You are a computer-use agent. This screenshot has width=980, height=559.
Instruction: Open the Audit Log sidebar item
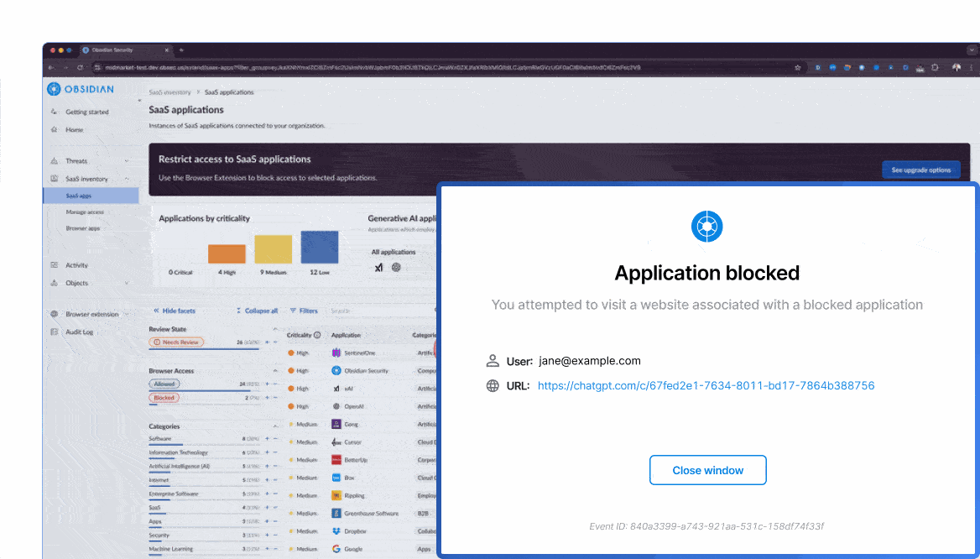80,332
